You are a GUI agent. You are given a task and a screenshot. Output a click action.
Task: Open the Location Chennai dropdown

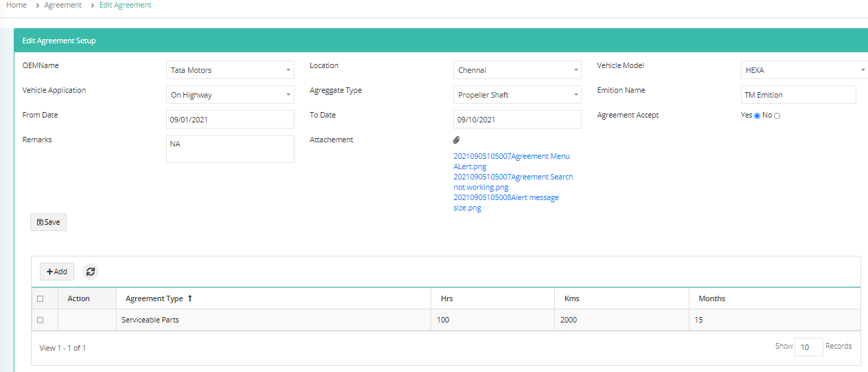point(517,70)
